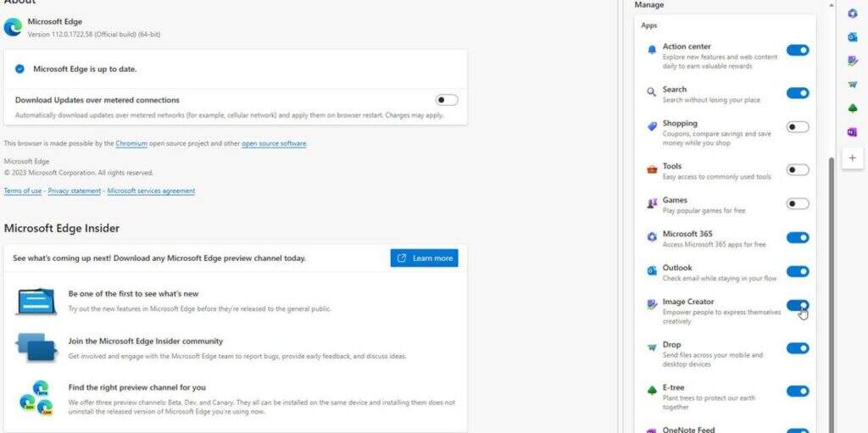Click '© 2023 Microsoft Corporation' copyright text

pos(79,173)
